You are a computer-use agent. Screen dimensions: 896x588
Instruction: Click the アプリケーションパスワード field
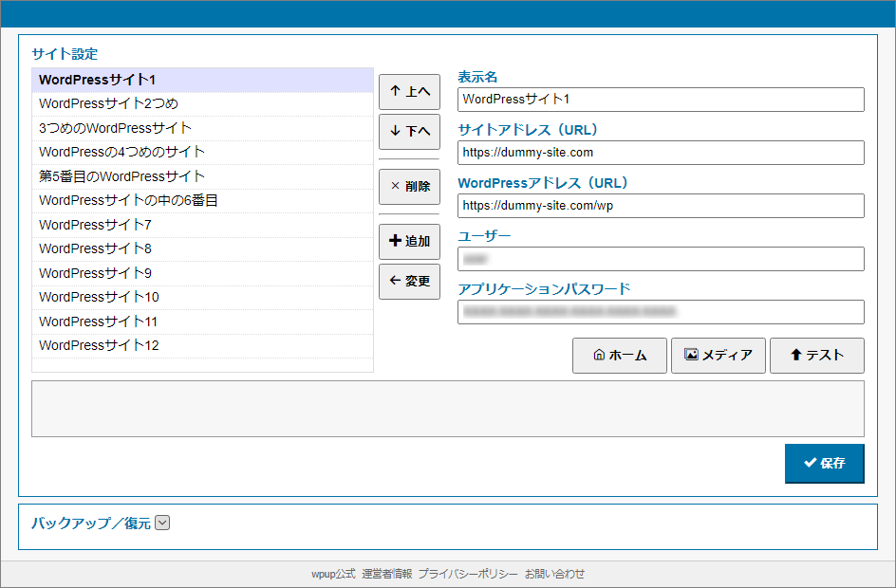[661, 312]
